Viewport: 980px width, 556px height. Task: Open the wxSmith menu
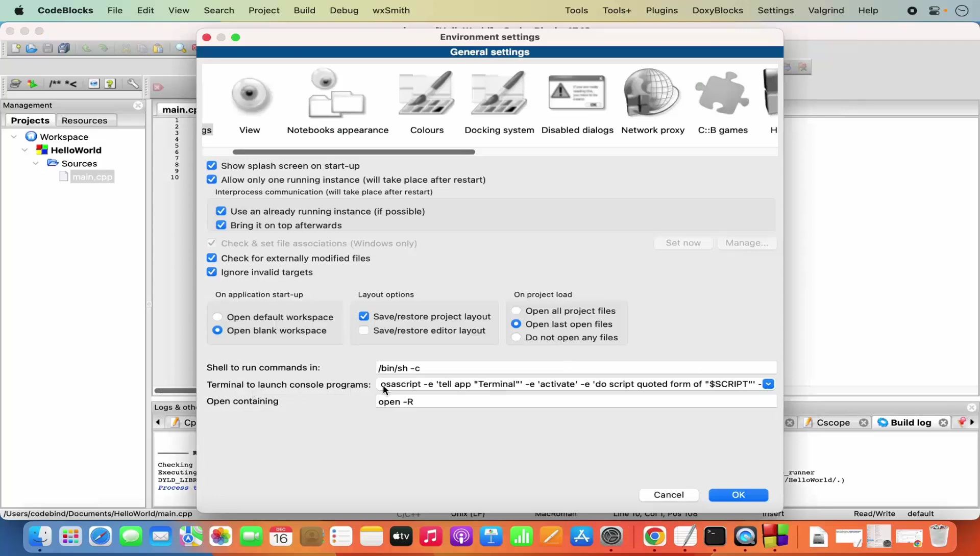coord(391,10)
